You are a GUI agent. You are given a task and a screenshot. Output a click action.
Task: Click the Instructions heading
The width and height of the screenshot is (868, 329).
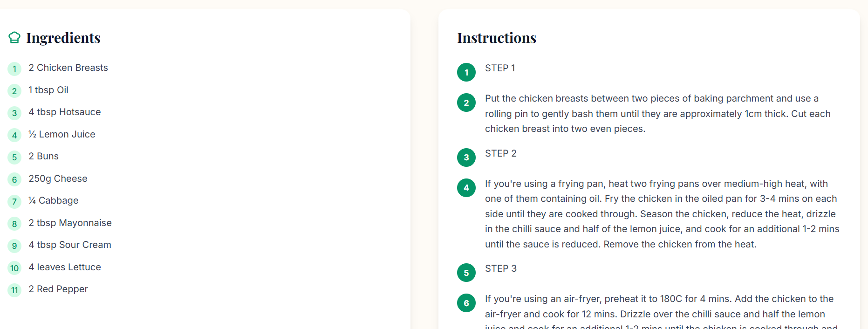pyautogui.click(x=497, y=38)
